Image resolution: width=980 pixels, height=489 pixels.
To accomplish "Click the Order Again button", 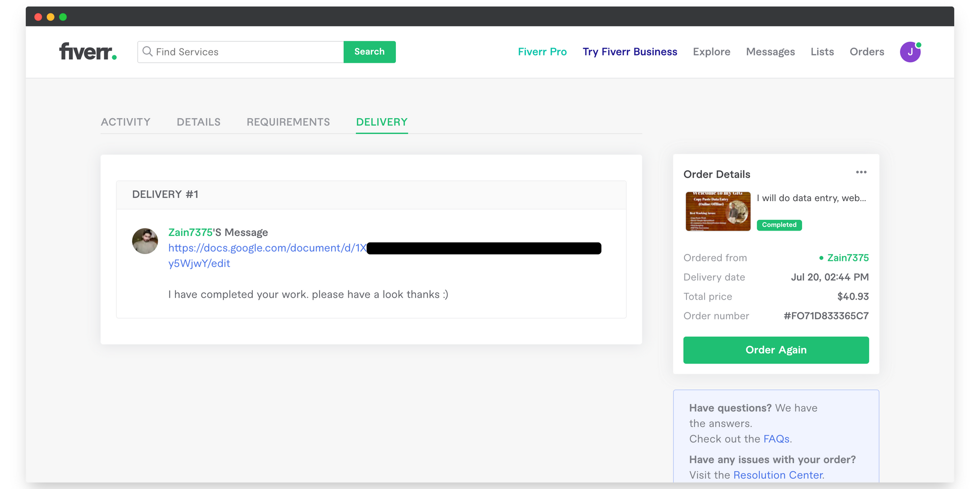I will [776, 350].
